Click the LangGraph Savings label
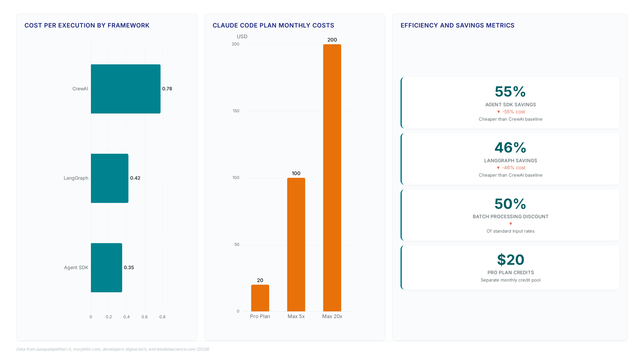Screen dimensions: 644x362 click(511, 161)
